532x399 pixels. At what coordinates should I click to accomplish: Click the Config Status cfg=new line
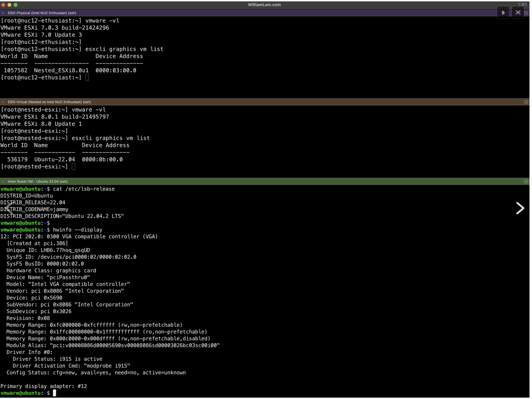point(96,374)
